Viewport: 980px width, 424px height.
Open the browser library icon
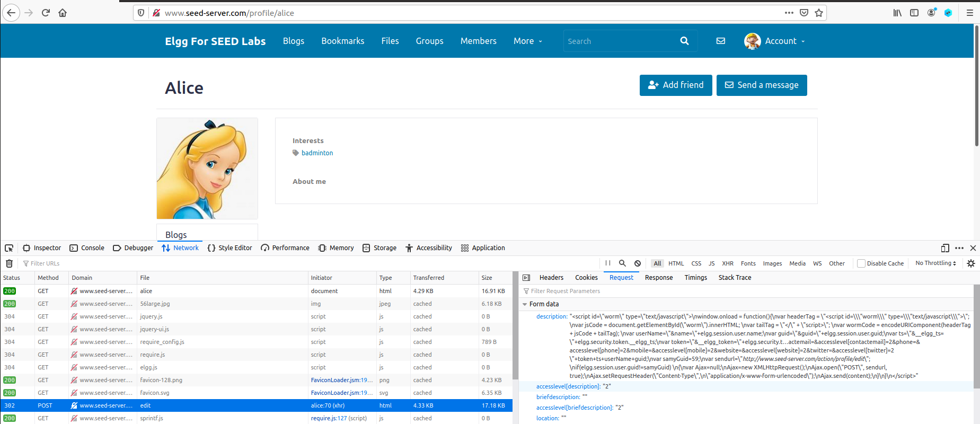897,13
